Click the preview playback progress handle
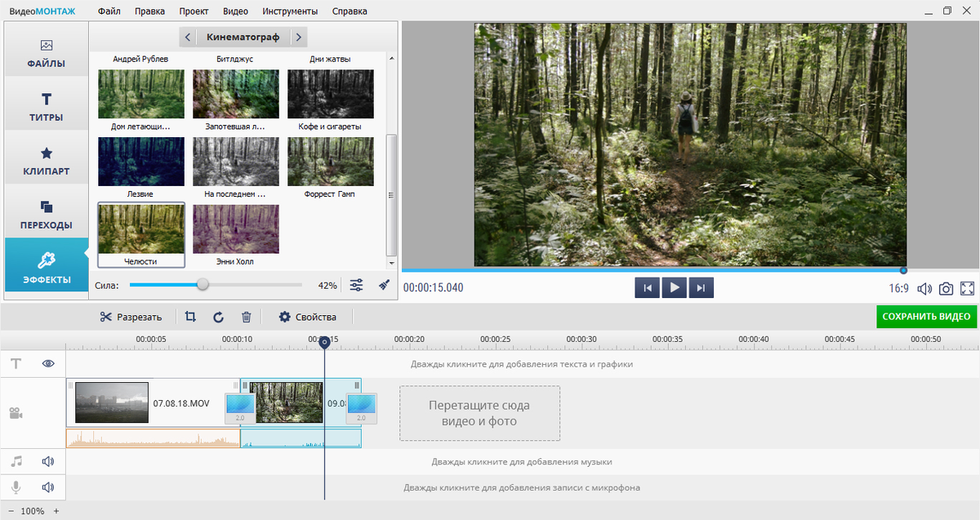Image resolution: width=980 pixels, height=520 pixels. click(x=903, y=270)
